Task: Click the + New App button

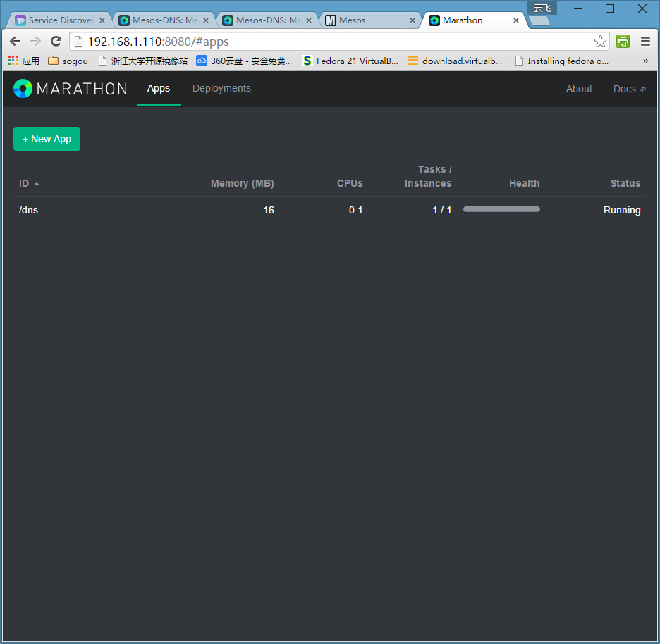Action: pos(47,139)
